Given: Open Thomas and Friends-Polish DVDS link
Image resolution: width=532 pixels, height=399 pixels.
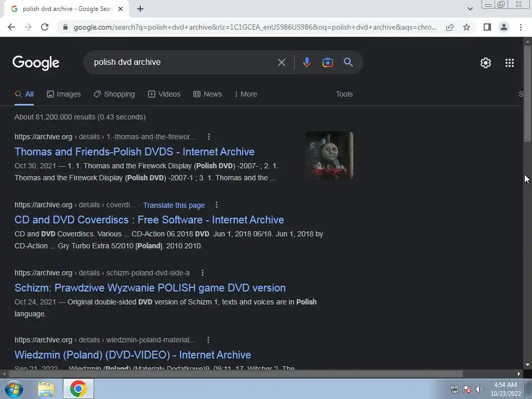Looking at the screenshot, I should pos(135,152).
